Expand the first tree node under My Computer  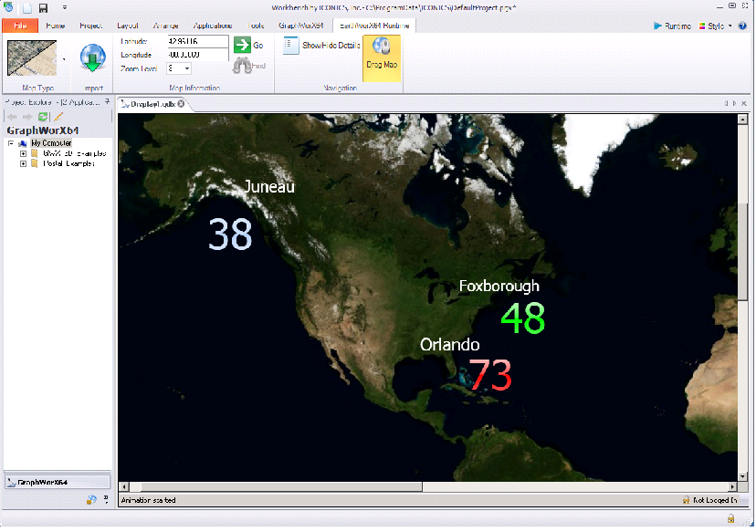click(x=23, y=153)
